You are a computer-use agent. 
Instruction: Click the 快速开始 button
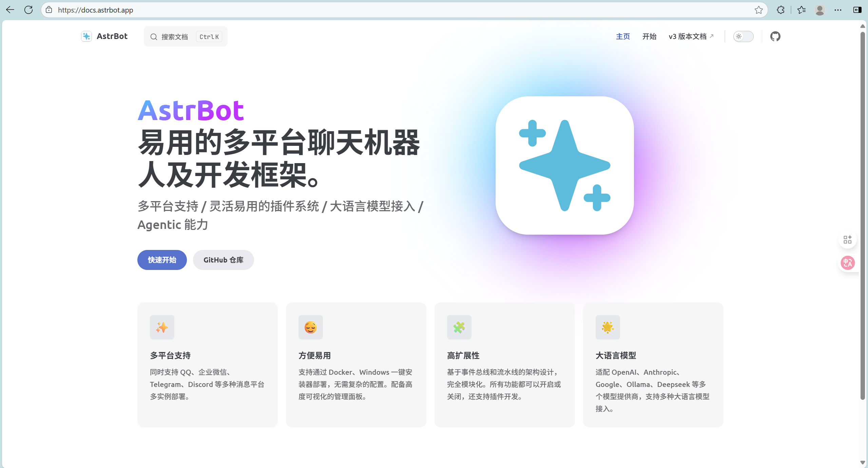click(x=162, y=260)
